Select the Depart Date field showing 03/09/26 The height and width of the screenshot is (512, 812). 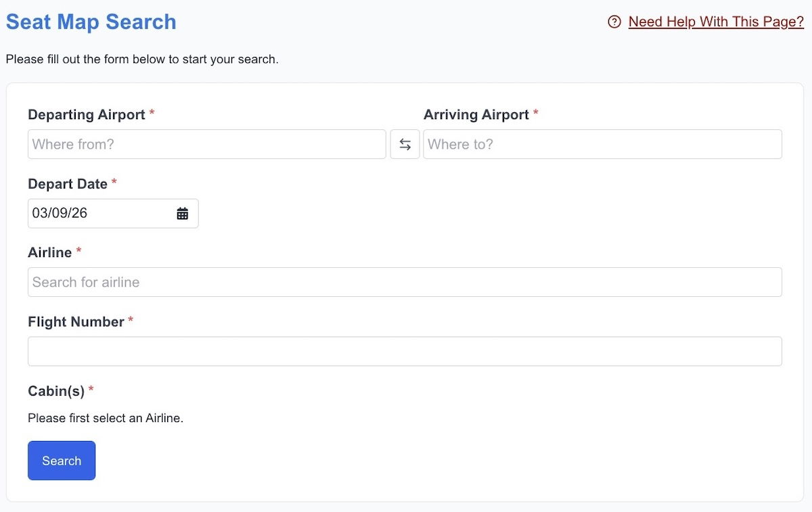[x=98, y=214]
